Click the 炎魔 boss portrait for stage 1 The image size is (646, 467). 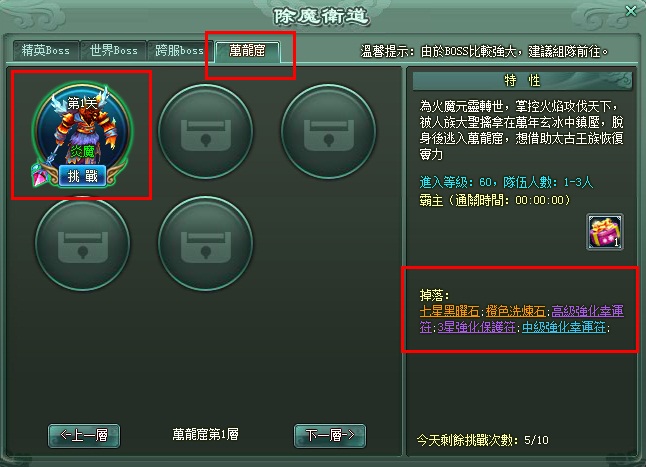tap(82, 128)
